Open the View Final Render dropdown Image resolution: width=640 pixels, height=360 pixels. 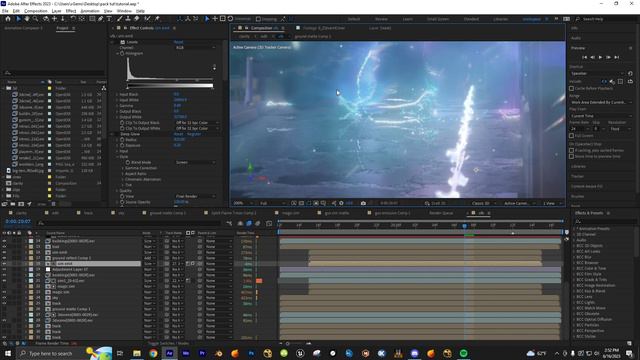(195, 196)
